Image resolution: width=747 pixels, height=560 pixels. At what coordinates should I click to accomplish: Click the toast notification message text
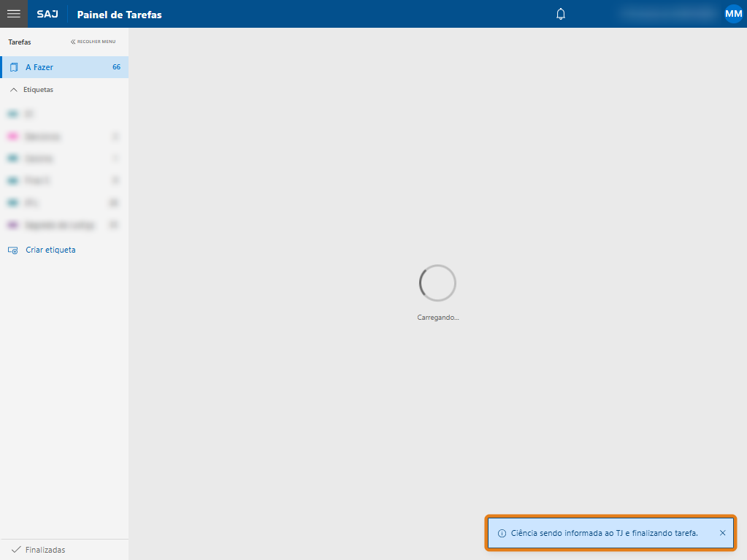point(604,533)
